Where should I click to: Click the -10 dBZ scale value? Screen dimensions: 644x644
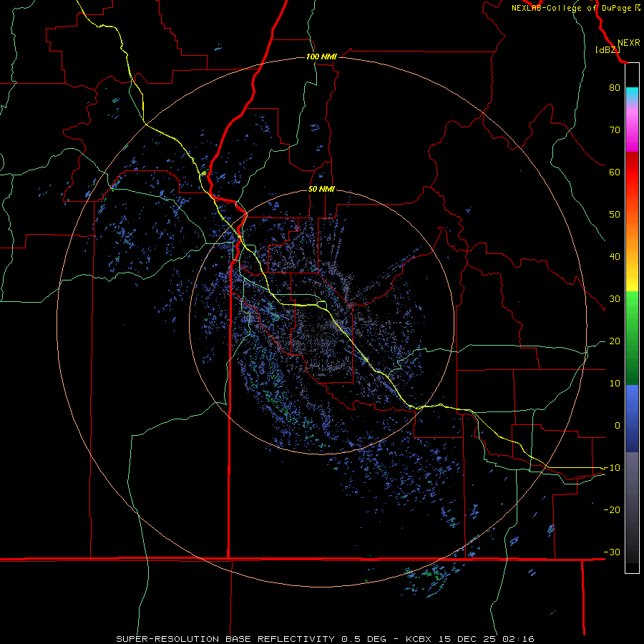pyautogui.click(x=612, y=468)
